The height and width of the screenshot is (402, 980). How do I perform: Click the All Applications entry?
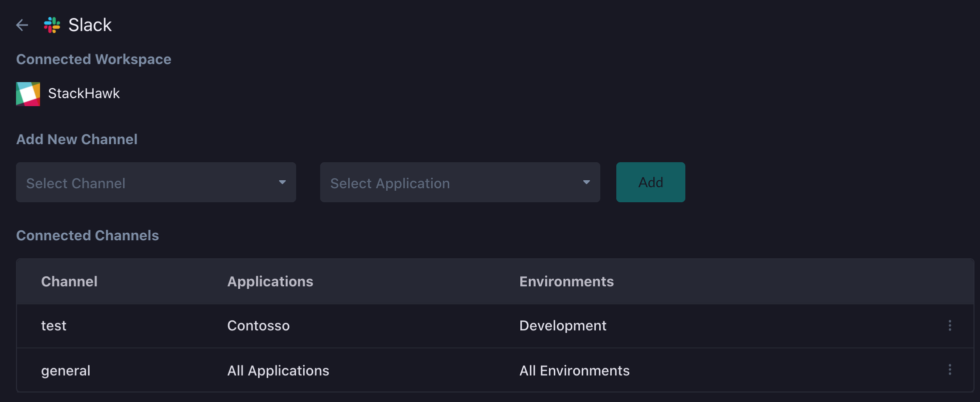tap(278, 371)
